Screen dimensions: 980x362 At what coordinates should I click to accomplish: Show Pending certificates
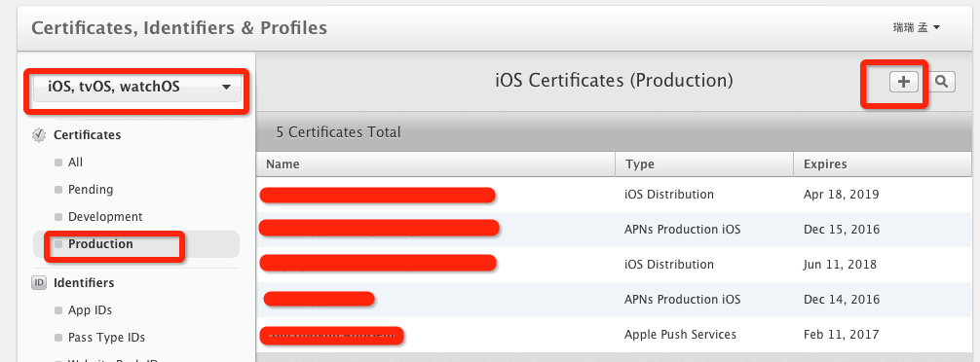[x=91, y=190]
